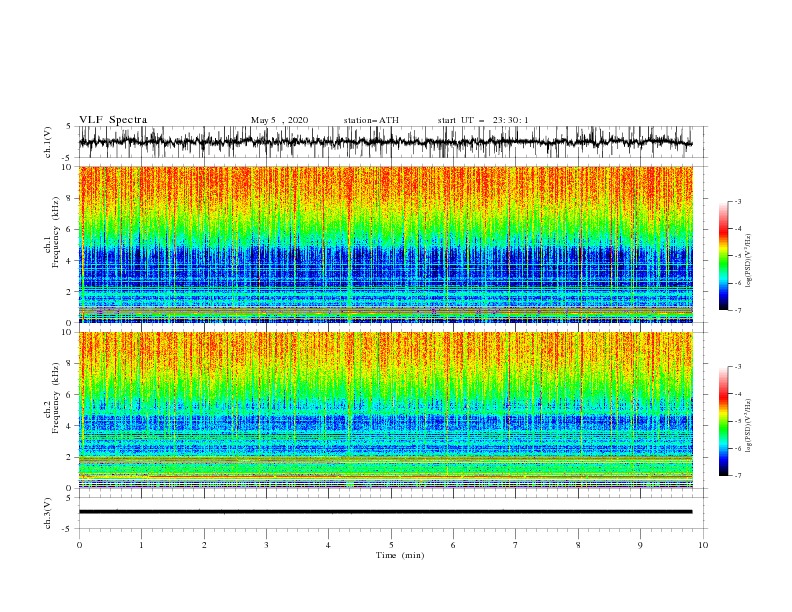
Task: Click the "start UT = 23:30:1" header text
Action: pyautogui.click(x=483, y=120)
